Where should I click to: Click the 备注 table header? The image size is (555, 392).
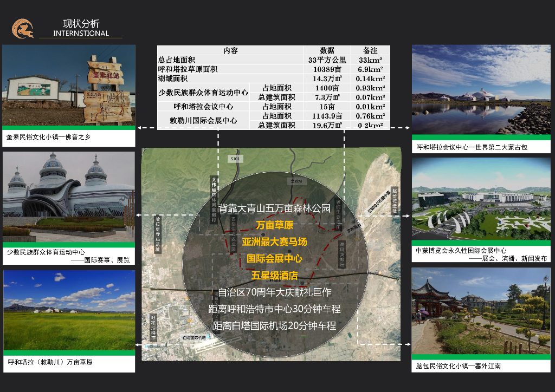(x=370, y=50)
